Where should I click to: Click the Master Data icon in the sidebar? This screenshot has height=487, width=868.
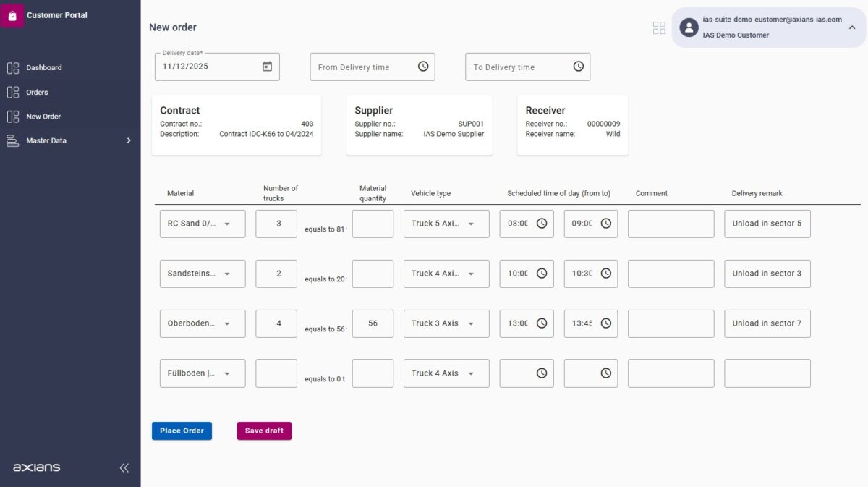point(12,140)
